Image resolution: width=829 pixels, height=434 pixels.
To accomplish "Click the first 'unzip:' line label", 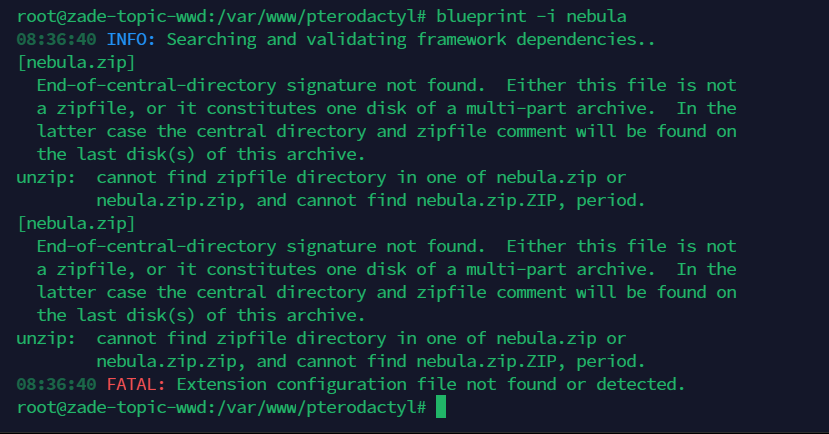I will click(x=47, y=178).
